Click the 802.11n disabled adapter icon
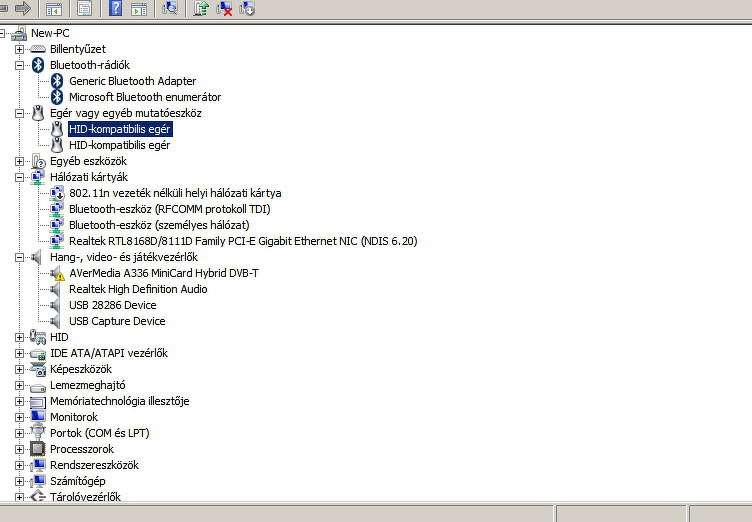This screenshot has width=752, height=522. click(x=57, y=193)
